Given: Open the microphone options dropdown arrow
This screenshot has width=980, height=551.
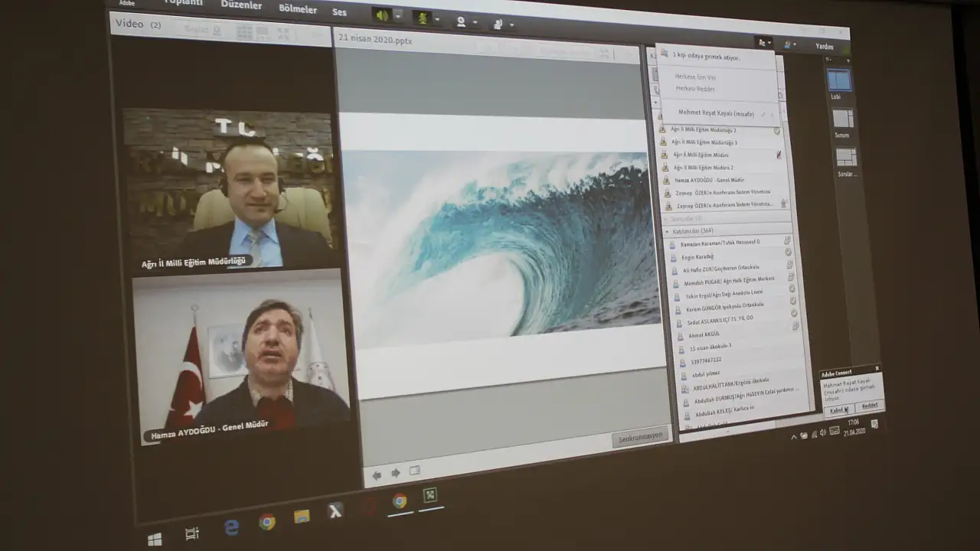Looking at the screenshot, I should tap(438, 19).
